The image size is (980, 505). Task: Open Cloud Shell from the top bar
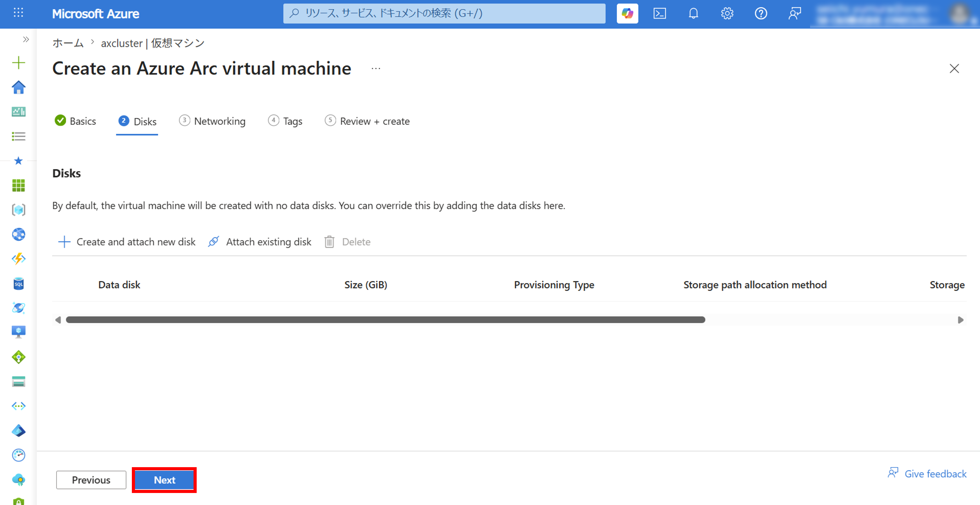[x=660, y=14]
